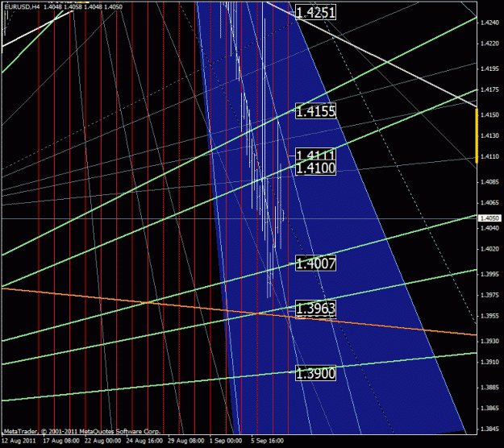The image size is (504, 448).
Task: Click the 1.4251 price label
Action: pos(315,13)
